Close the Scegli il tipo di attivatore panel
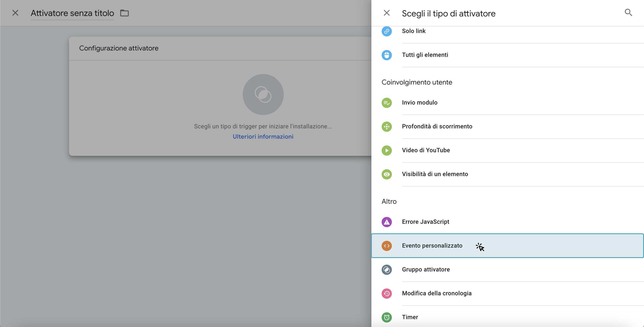The width and height of the screenshot is (644, 327). [x=387, y=13]
